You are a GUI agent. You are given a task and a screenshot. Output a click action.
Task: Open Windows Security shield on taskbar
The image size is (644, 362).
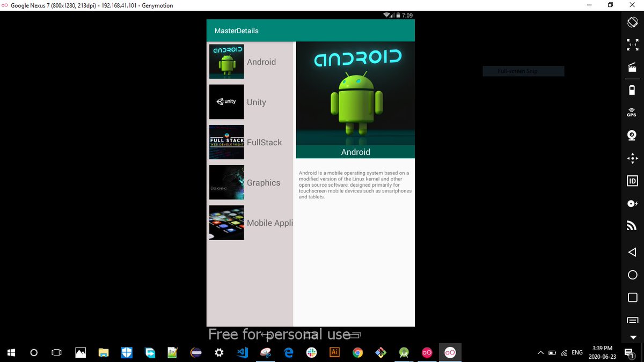127,352
